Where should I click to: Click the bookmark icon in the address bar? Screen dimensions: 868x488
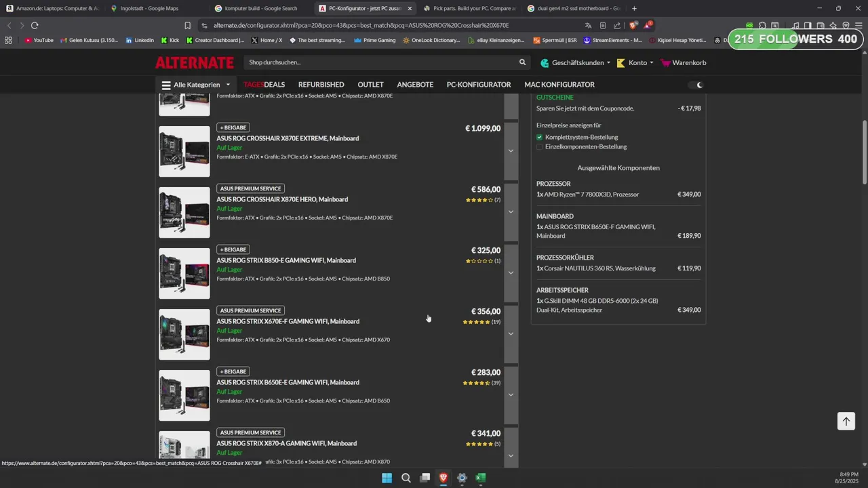pos(188,25)
